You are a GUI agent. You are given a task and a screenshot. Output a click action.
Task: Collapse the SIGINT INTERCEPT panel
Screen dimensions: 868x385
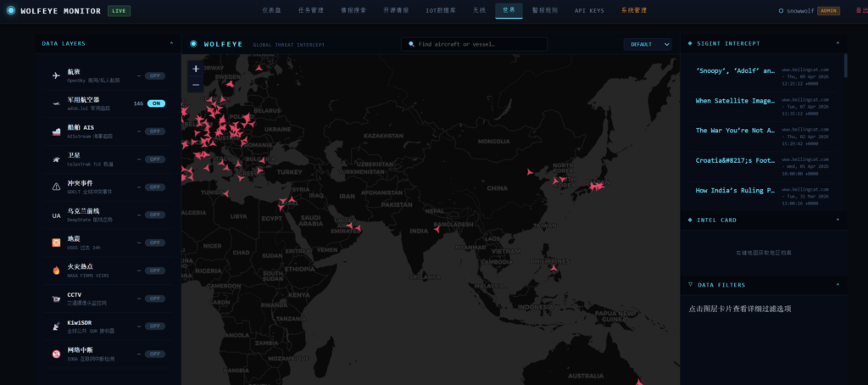coord(837,43)
